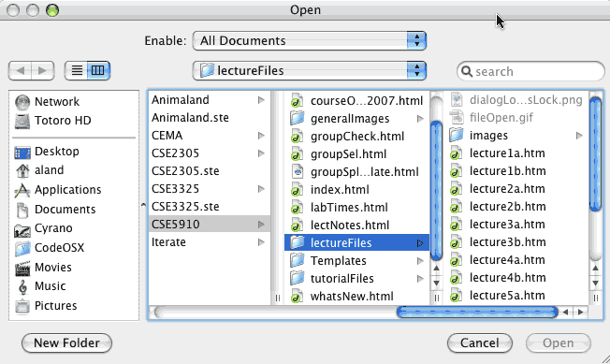
Task: Expand the Iterate folder arrow
Action: (261, 242)
